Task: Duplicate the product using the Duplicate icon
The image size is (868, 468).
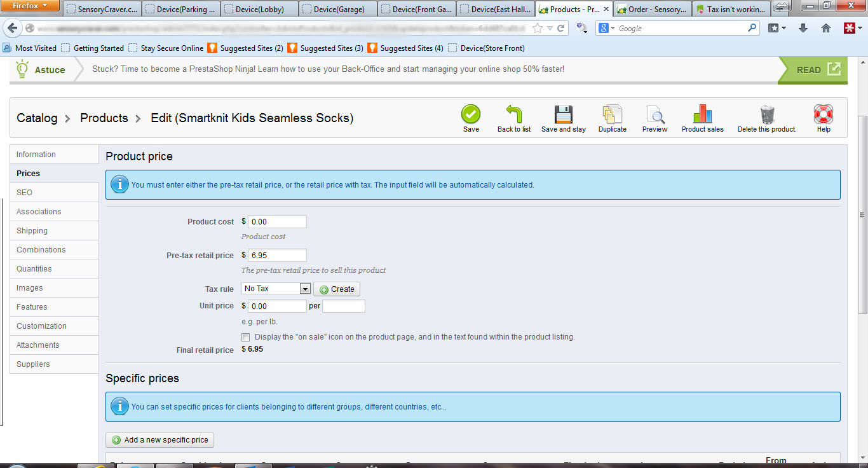Action: (612, 114)
